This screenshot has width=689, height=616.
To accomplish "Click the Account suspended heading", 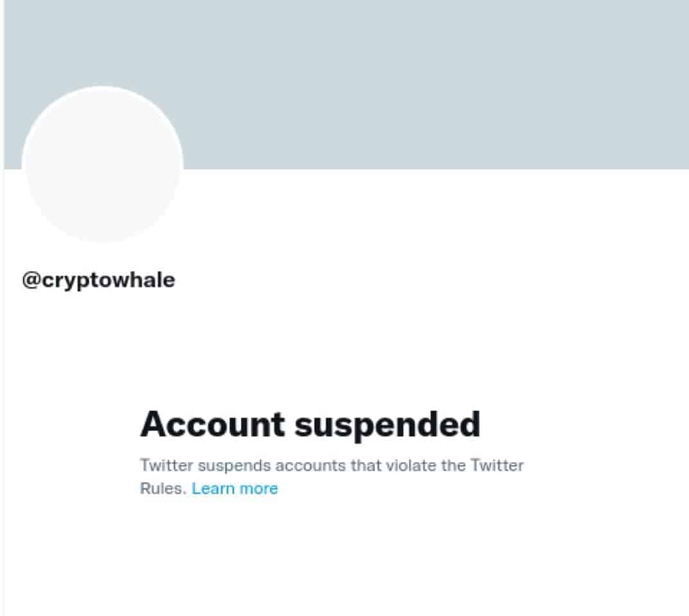I will [x=310, y=424].
